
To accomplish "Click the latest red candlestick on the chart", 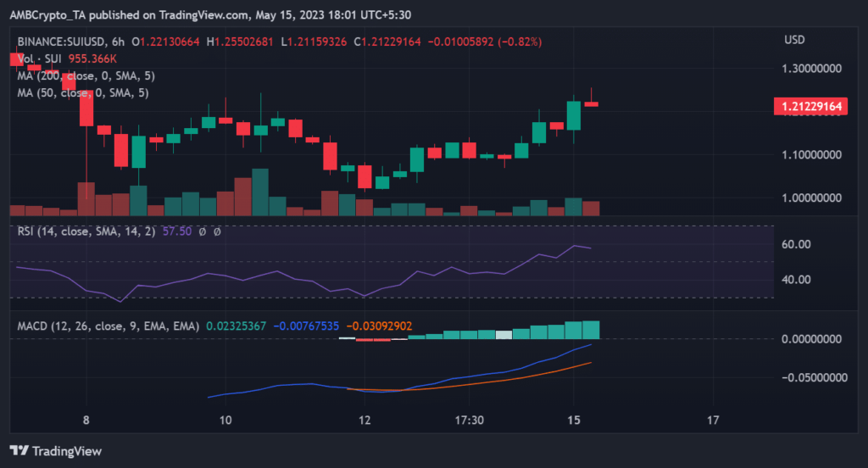I will point(591,103).
